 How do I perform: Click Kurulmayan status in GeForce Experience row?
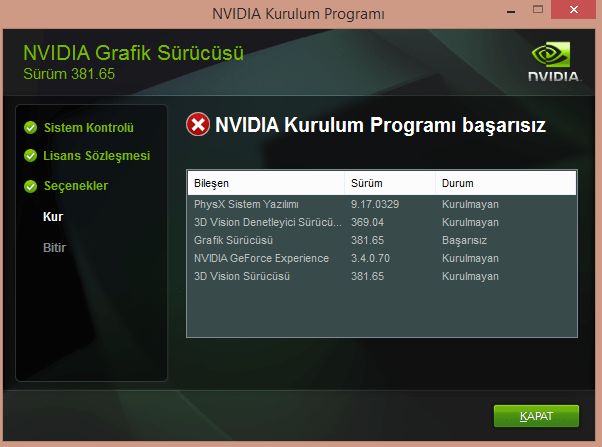click(470, 258)
